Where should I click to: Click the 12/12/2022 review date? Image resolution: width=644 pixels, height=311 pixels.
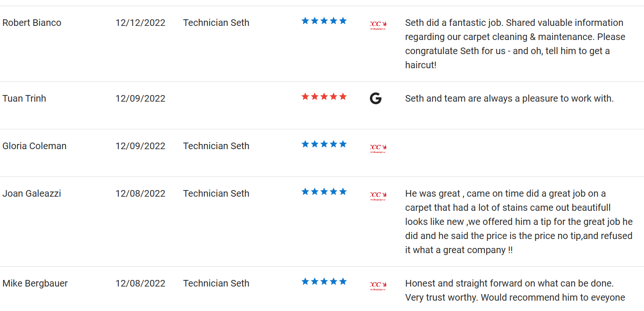(140, 23)
